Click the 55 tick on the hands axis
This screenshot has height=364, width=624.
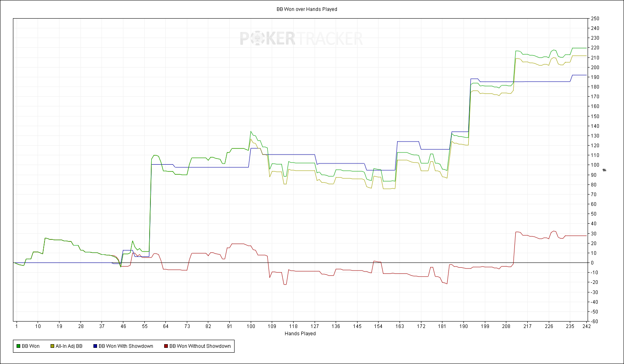(144, 326)
